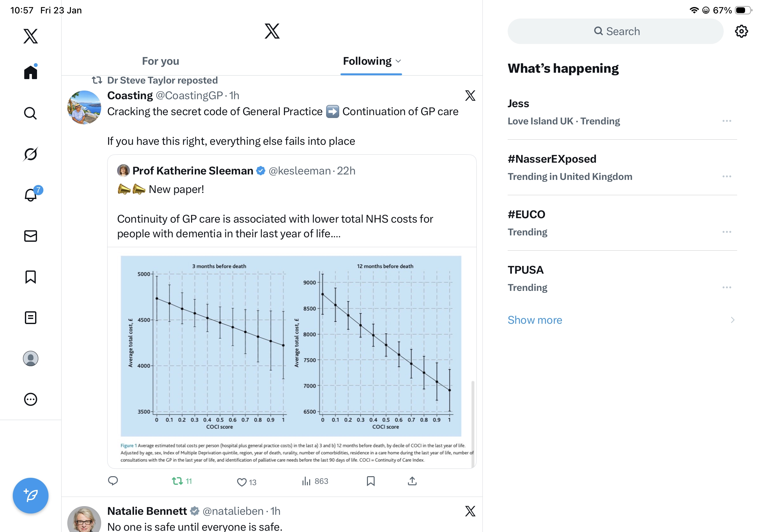Image resolution: width=762 pixels, height=532 pixels.
Task: Open the Grok icon in sidebar
Action: tap(31, 154)
